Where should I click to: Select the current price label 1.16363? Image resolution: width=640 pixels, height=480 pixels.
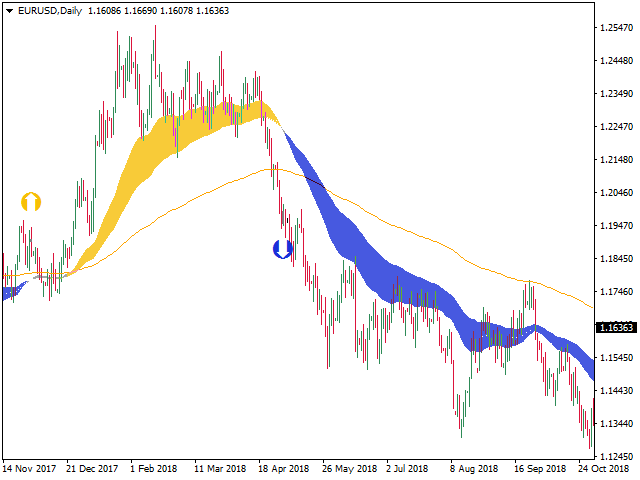[x=616, y=327]
